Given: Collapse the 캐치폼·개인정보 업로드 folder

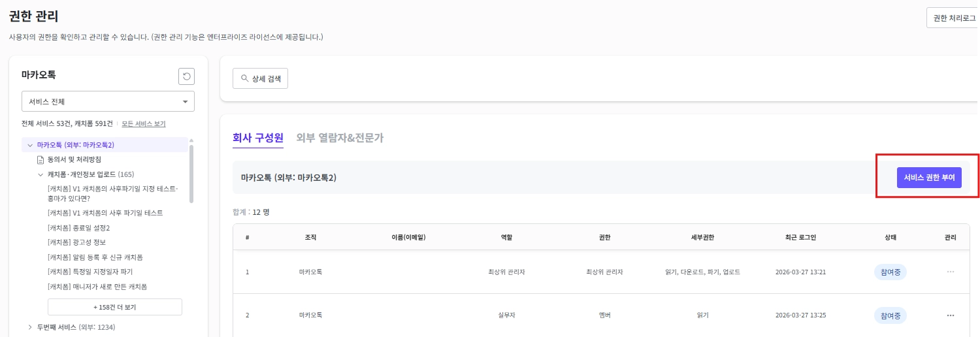Looking at the screenshot, I should [x=41, y=174].
